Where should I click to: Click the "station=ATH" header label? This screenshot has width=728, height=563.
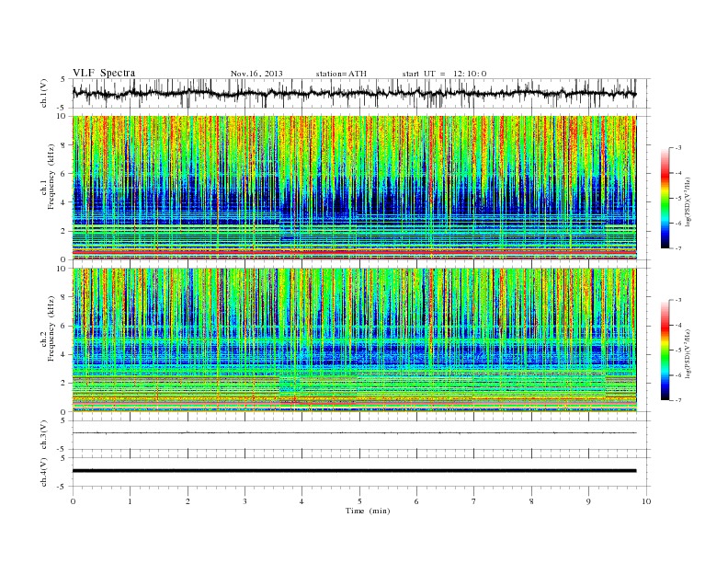(341, 74)
